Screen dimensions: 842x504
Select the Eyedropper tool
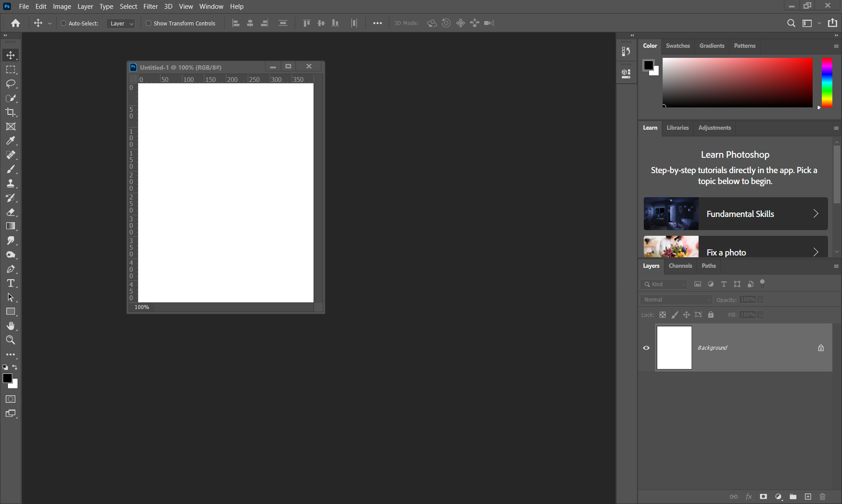tap(11, 141)
